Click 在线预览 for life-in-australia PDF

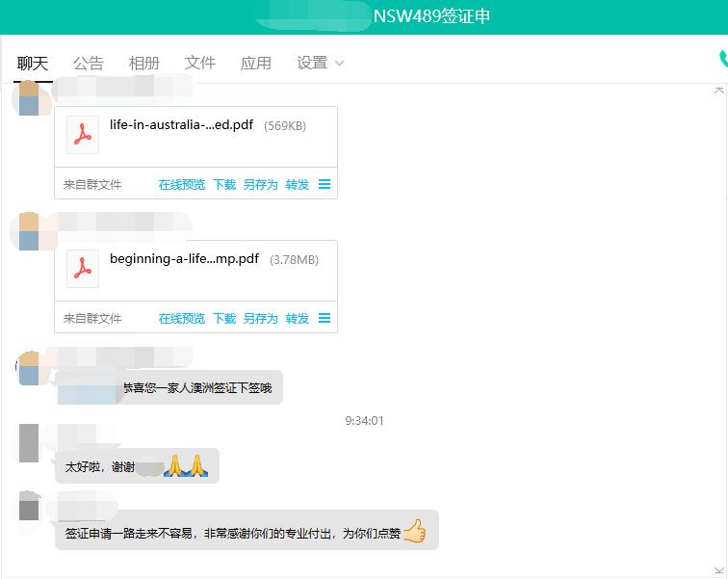click(181, 184)
